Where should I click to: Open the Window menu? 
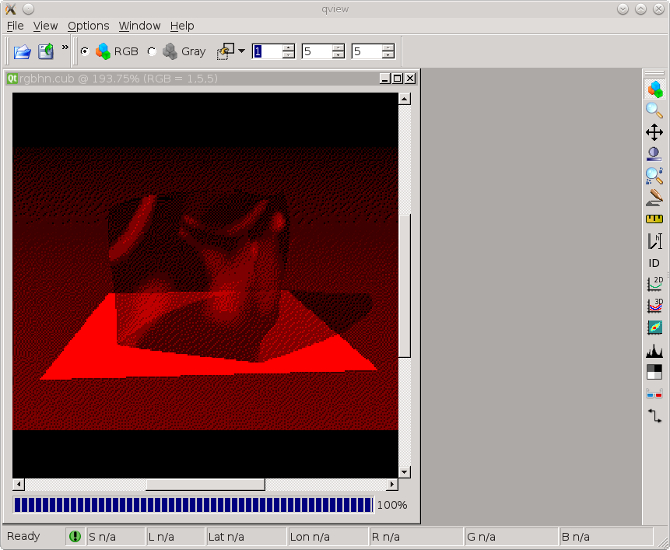pyautogui.click(x=139, y=26)
